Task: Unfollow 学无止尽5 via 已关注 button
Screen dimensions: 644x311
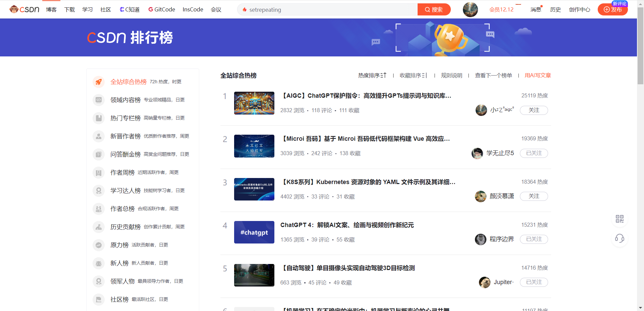Action: pos(534,153)
